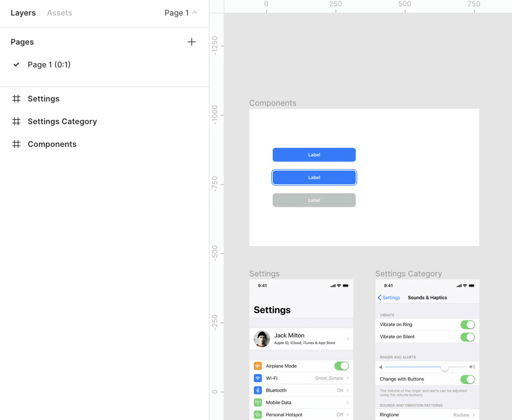Click the RINGER AND ALERTS section header
Image resolution: width=512 pixels, height=420 pixels.
pos(398,357)
